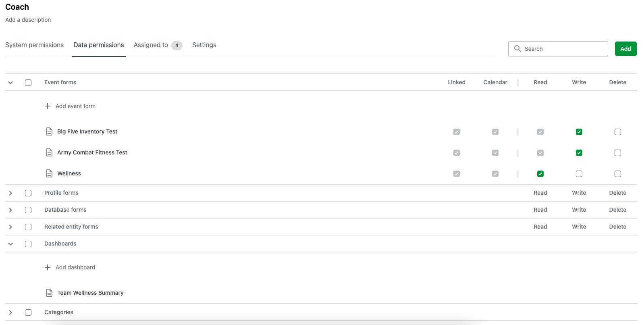Expand the Categories section
This screenshot has width=644, height=325.
click(10, 312)
